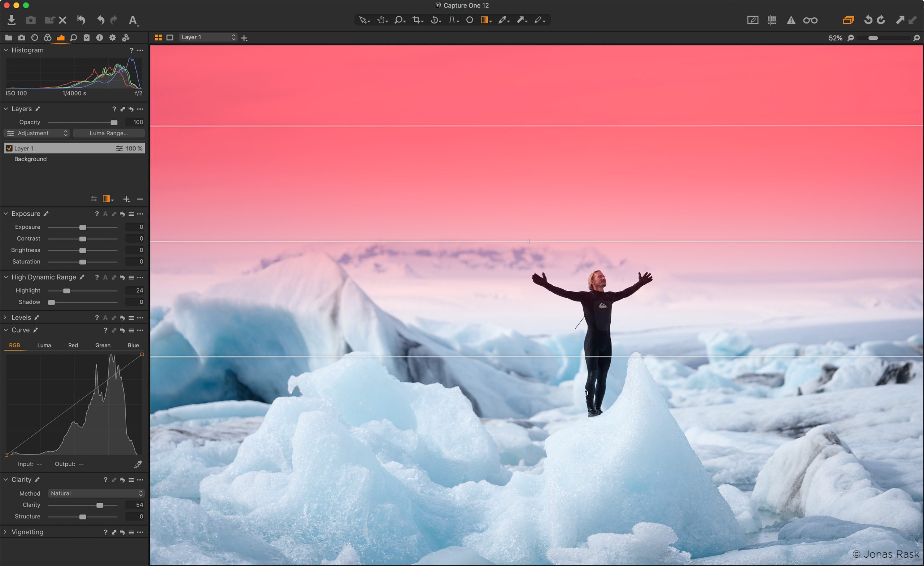Switch to the Luma curve tab
This screenshot has height=566, width=924.
click(x=44, y=345)
